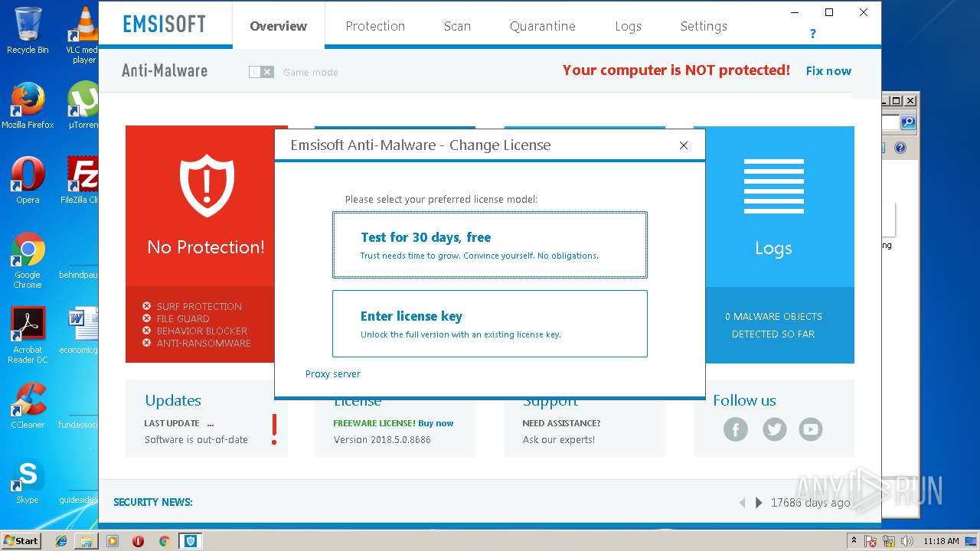Open Acrobat Reader DC shortcut
Viewport: 980px width, 551px height.
coord(28,335)
